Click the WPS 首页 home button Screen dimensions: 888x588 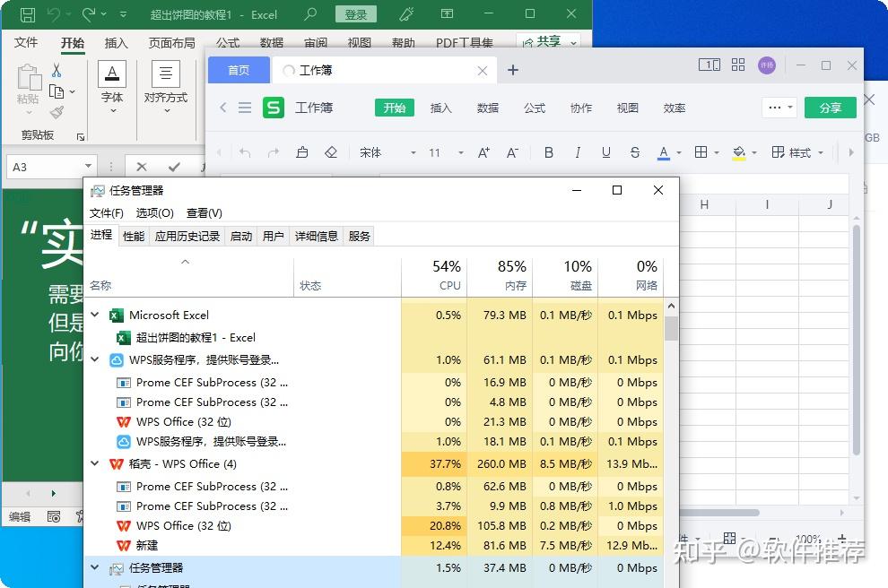239,70
